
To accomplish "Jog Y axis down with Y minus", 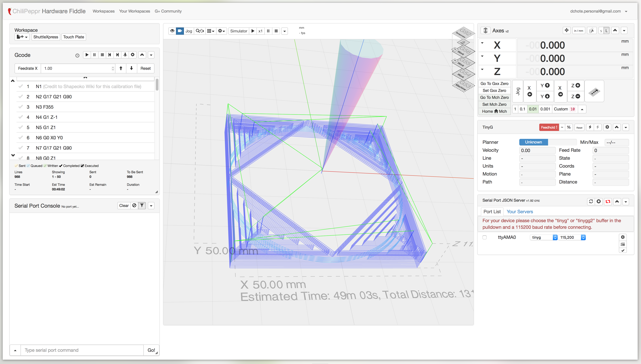I will click(545, 97).
